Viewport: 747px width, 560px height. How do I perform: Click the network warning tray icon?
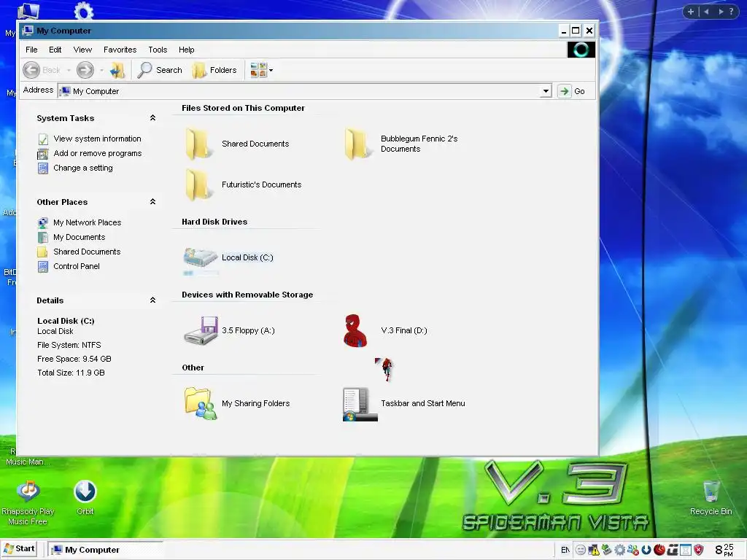pos(594,550)
